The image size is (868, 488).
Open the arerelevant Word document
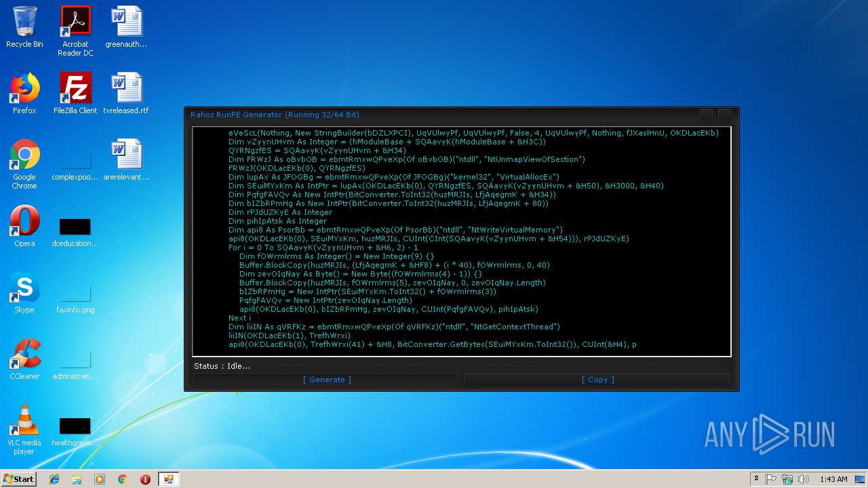coord(126,160)
